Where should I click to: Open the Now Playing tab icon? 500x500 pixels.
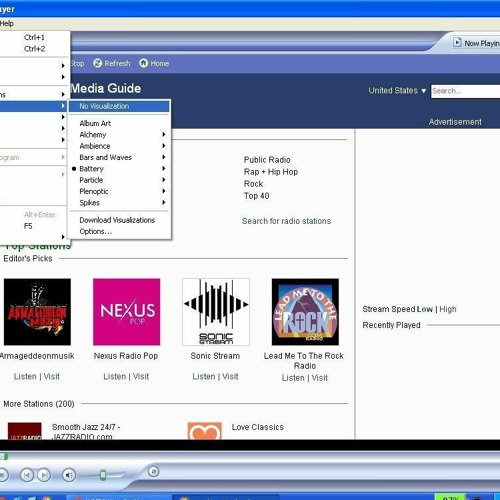pyautogui.click(x=457, y=43)
